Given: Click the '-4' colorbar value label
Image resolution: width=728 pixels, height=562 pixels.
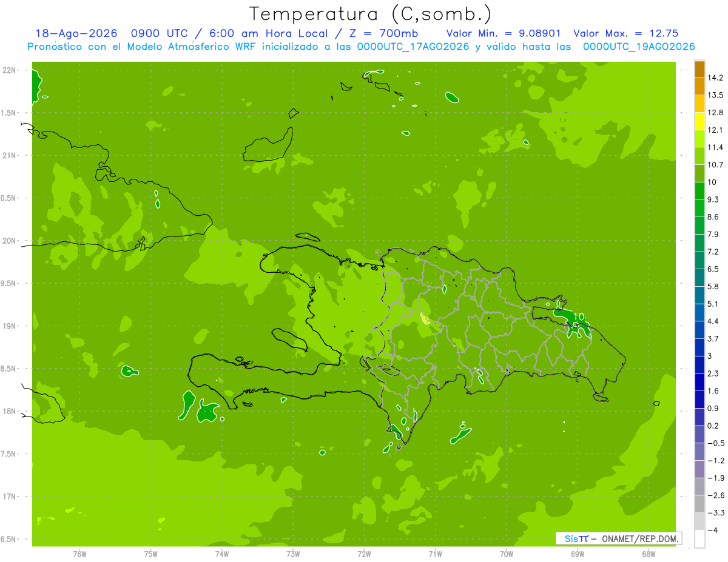Looking at the screenshot, I should pyautogui.click(x=713, y=530).
